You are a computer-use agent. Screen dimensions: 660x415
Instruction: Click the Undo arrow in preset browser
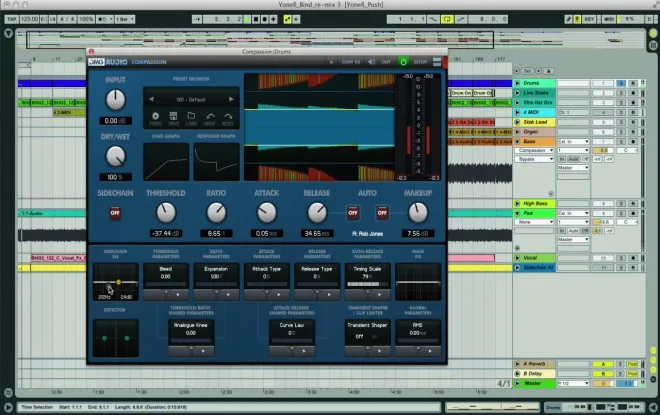pos(210,116)
